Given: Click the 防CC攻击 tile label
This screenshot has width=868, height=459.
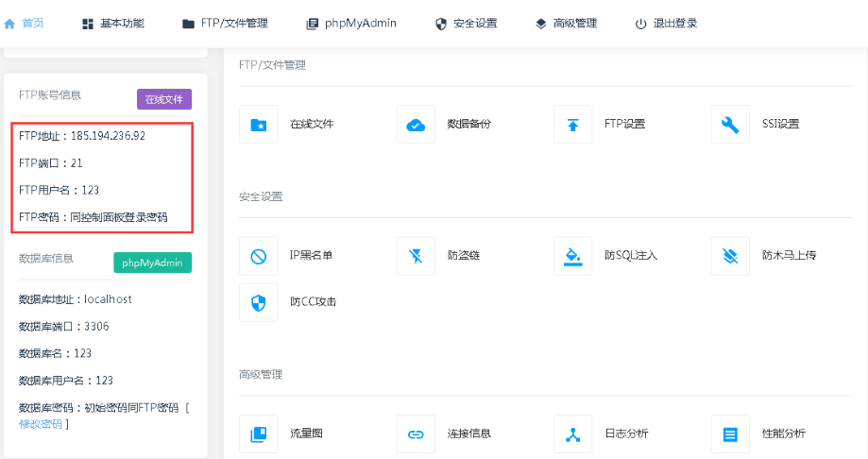Looking at the screenshot, I should 314,302.
